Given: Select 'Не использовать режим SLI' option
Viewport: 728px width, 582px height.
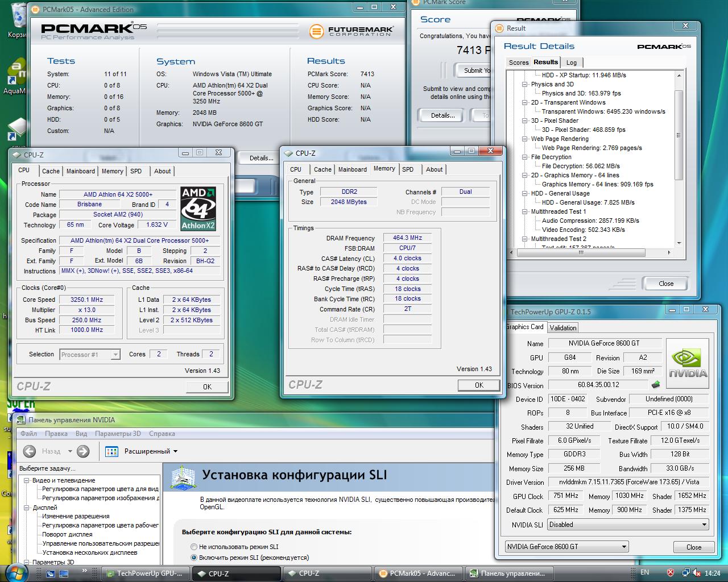Looking at the screenshot, I should [194, 547].
